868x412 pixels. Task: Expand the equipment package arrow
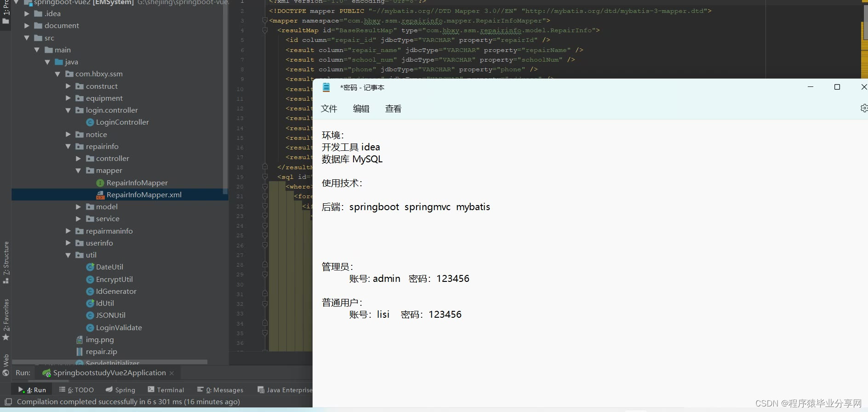click(68, 98)
